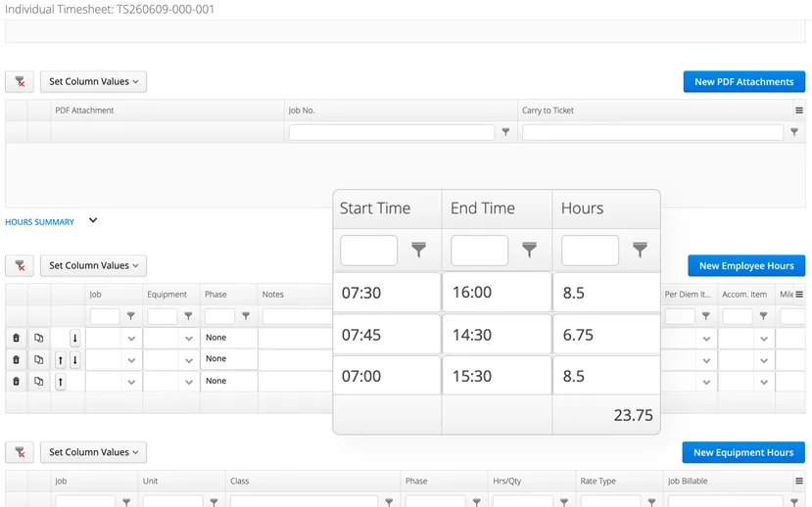812x507 pixels.
Task: Select the 07:45 start time cell
Action: point(387,334)
